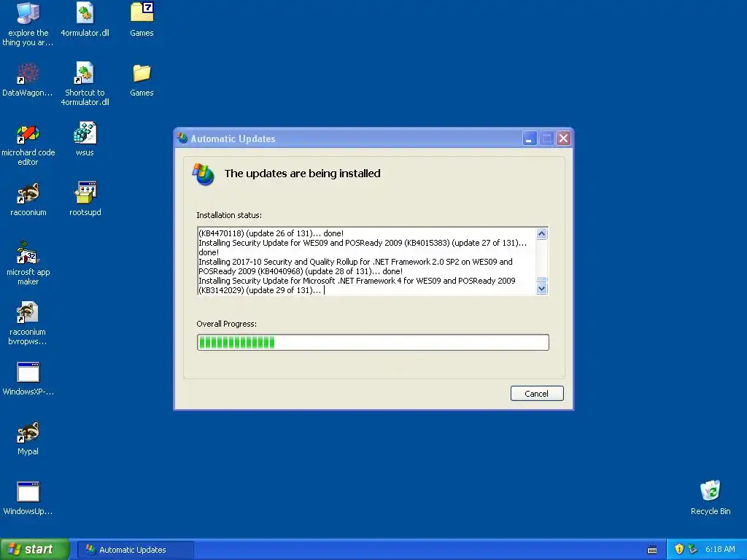Image resolution: width=747 pixels, height=560 pixels.
Task: Click the Cancel button
Action: point(537,393)
